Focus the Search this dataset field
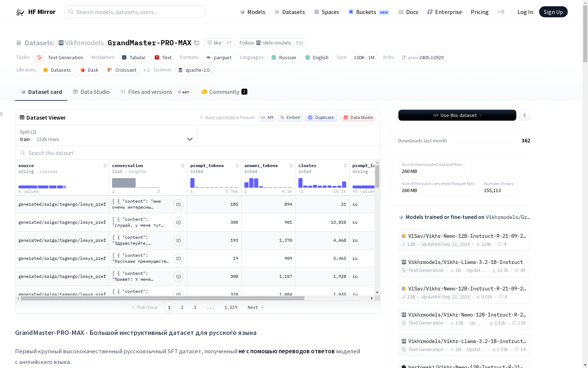Viewport: 588px width, 368px height. tap(198, 153)
